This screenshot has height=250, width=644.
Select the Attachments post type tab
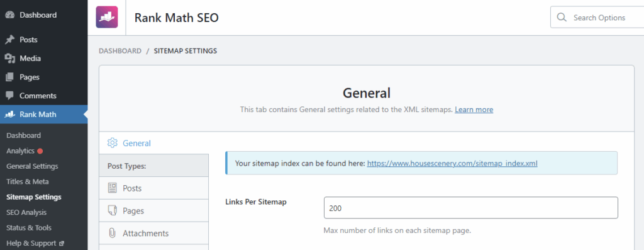click(x=153, y=233)
